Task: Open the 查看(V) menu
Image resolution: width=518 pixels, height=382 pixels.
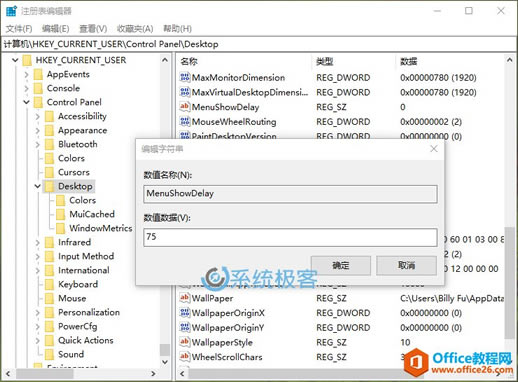Action: point(93,29)
